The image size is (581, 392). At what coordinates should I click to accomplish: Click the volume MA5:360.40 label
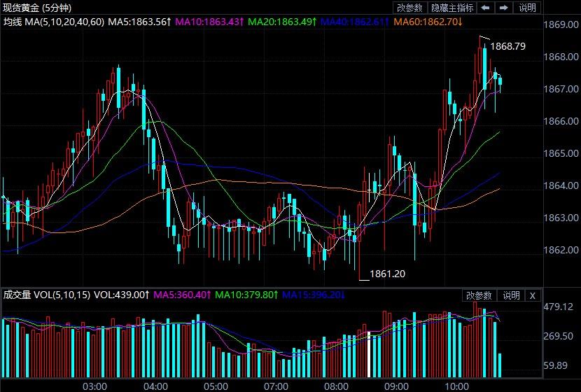tap(182, 295)
